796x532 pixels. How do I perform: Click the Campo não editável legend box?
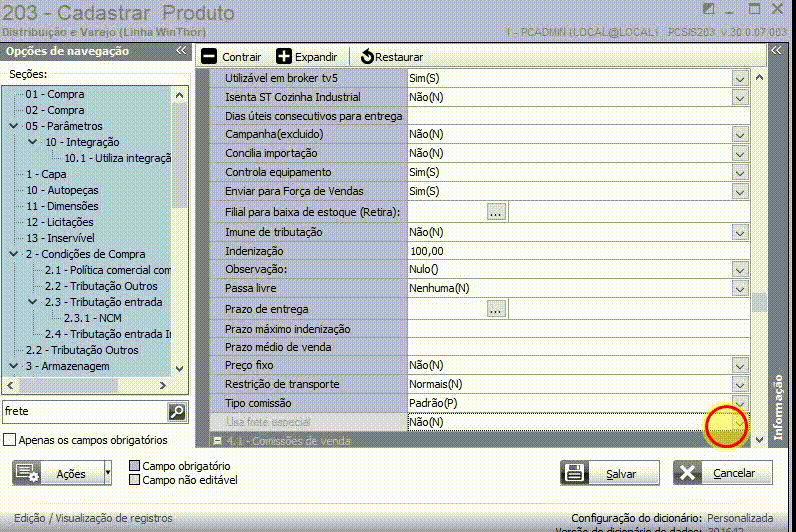pyautogui.click(x=135, y=480)
